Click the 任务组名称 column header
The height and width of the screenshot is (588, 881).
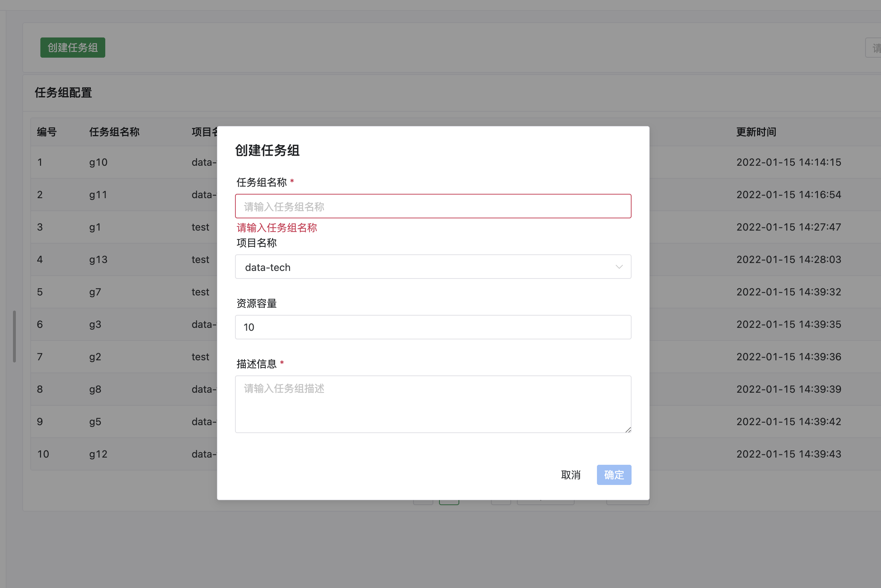pyautogui.click(x=114, y=132)
